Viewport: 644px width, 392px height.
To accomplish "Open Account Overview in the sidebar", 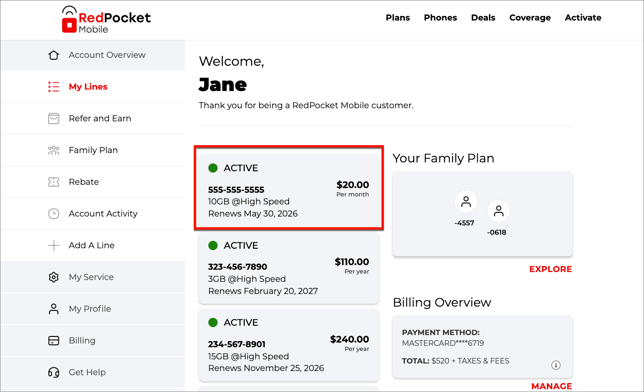I will tap(93, 55).
